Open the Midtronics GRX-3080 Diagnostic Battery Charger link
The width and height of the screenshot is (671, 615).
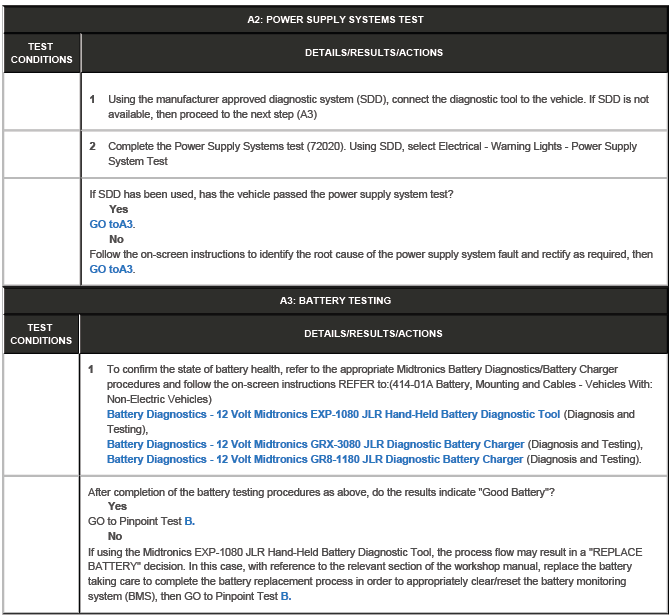coord(315,444)
